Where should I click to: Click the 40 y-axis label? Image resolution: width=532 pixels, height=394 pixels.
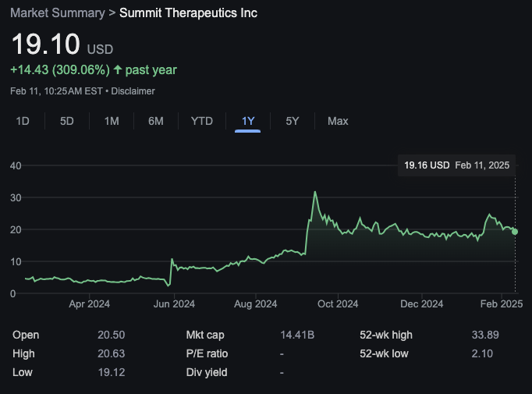16,166
